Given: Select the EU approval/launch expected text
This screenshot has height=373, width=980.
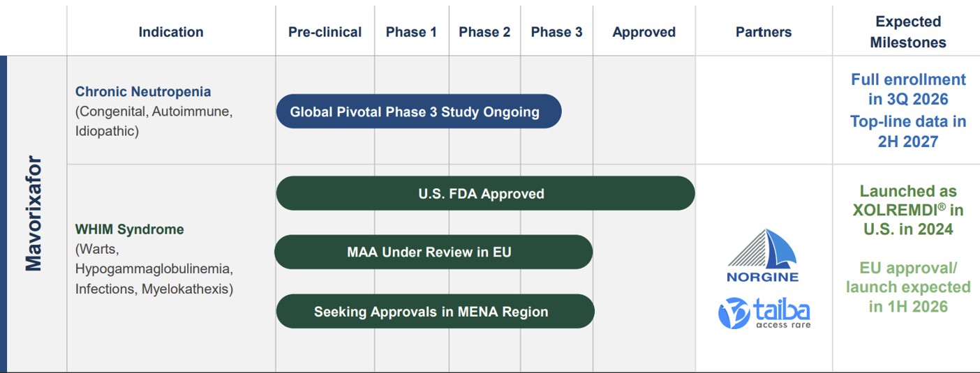Looking at the screenshot, I should click(x=907, y=287).
